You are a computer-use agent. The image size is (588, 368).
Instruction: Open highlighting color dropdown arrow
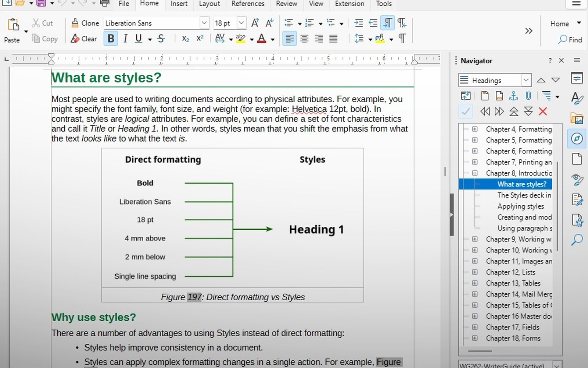point(252,39)
